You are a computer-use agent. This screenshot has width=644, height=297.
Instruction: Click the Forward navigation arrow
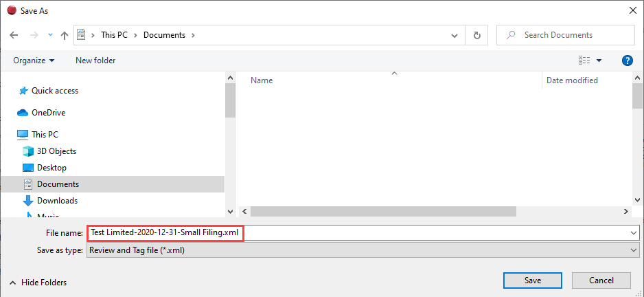click(x=34, y=35)
